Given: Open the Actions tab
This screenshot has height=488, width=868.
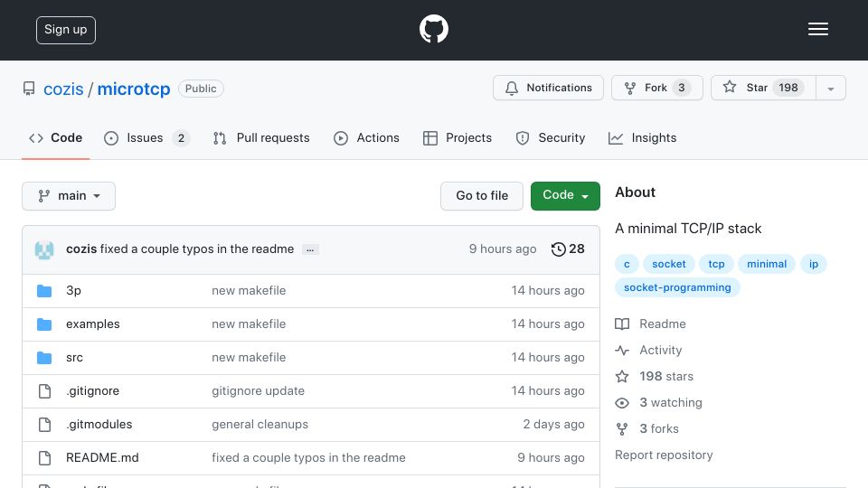Looking at the screenshot, I should pos(366,137).
